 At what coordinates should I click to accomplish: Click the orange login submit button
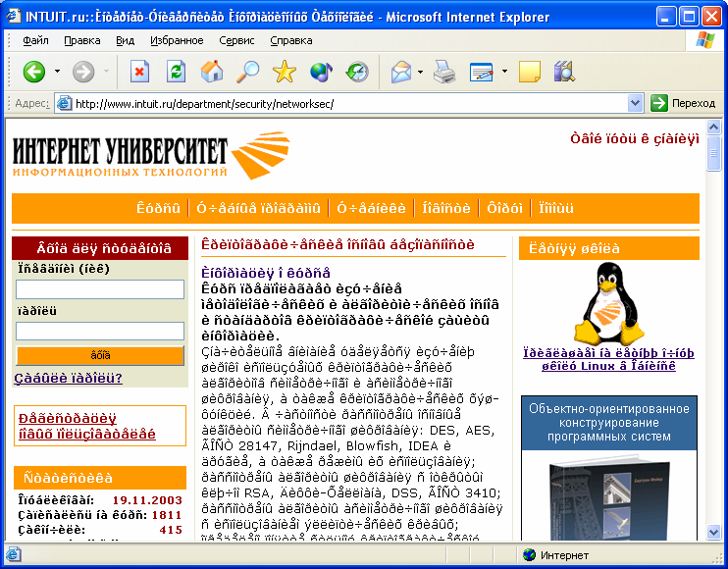point(100,355)
